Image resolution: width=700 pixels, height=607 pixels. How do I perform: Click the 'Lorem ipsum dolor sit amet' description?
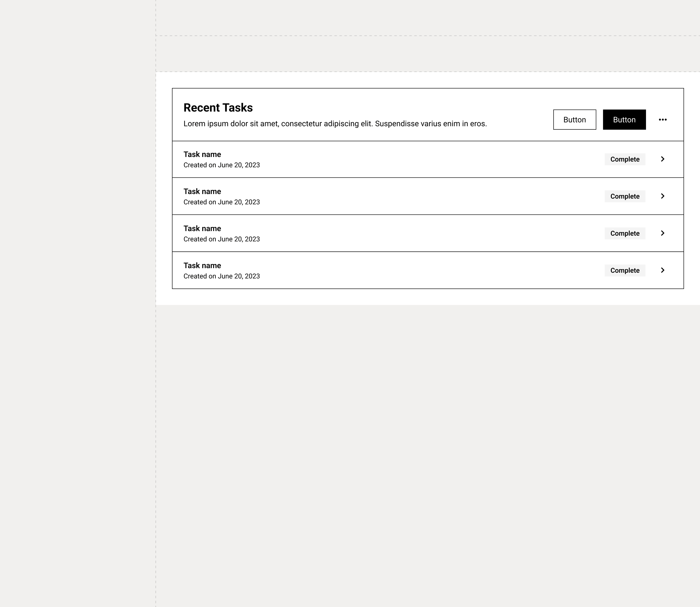(335, 124)
